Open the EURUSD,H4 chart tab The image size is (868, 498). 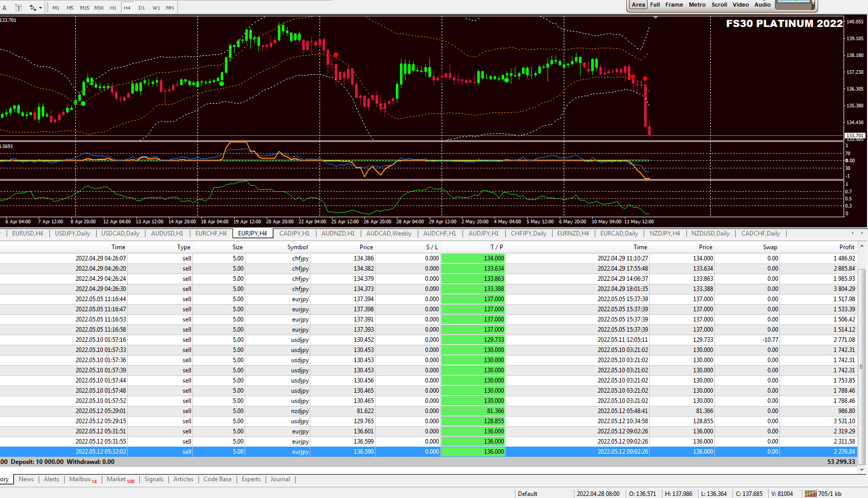pyautogui.click(x=27, y=233)
